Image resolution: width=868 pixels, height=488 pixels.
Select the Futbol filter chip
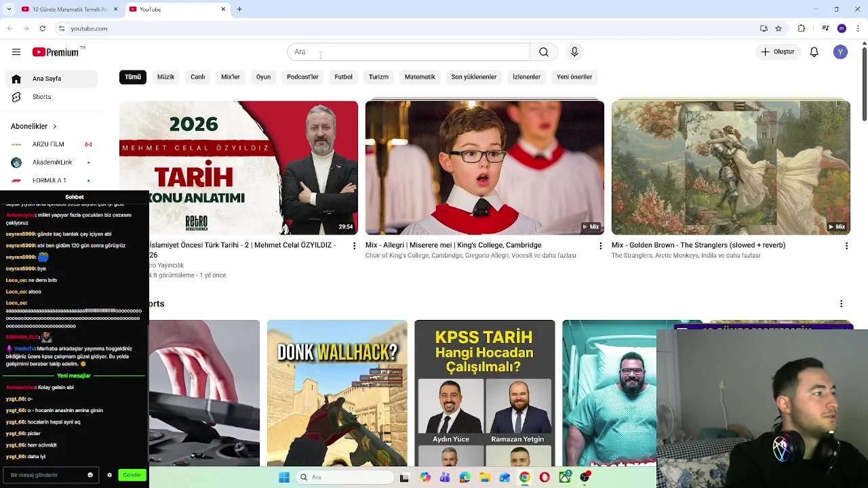click(x=343, y=77)
